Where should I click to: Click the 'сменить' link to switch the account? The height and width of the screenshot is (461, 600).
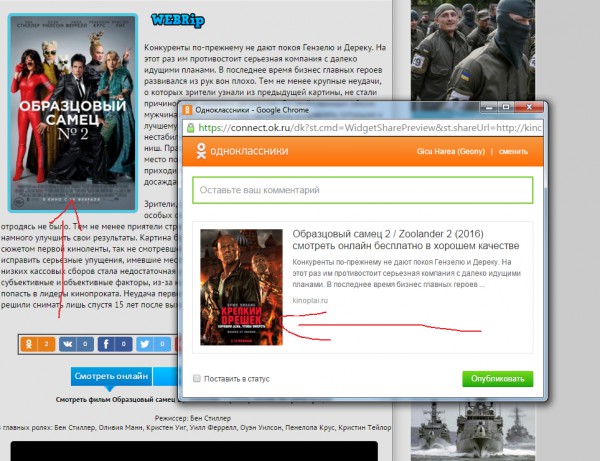click(x=513, y=151)
